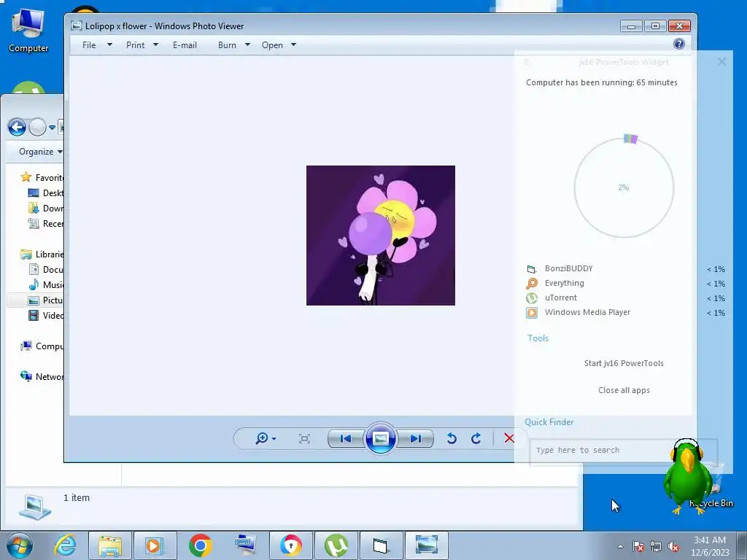Select Music library in Explorer
The height and width of the screenshot is (560, 747).
(x=46, y=285)
